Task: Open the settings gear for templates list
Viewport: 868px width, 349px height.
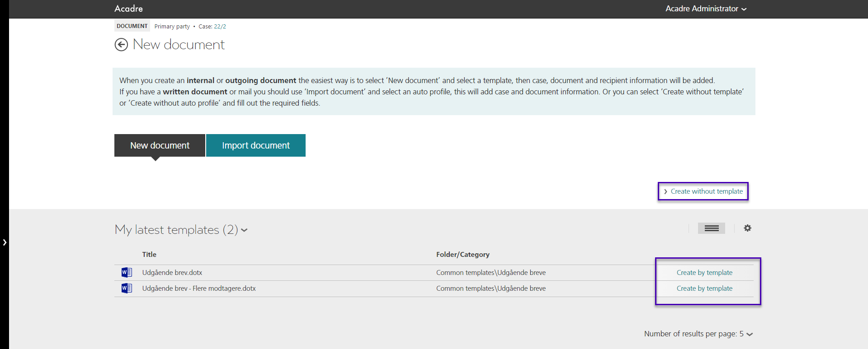Action: 748,228
